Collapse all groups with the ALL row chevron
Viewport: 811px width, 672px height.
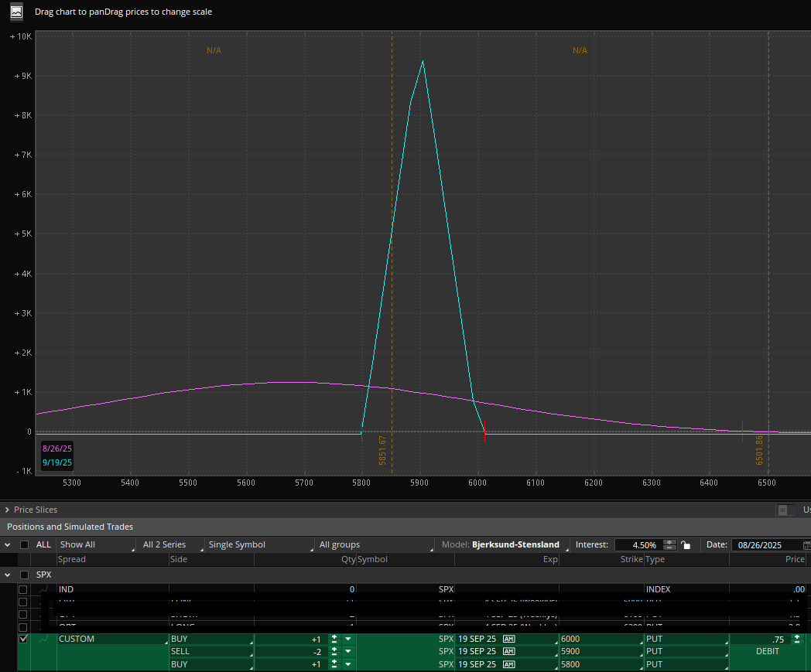(x=7, y=545)
